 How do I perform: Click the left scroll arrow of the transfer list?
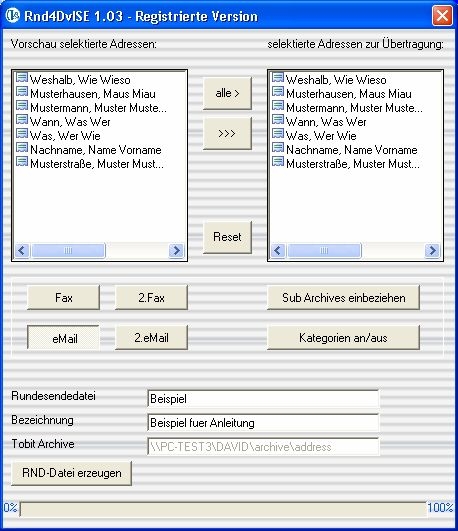pyautogui.click(x=278, y=251)
